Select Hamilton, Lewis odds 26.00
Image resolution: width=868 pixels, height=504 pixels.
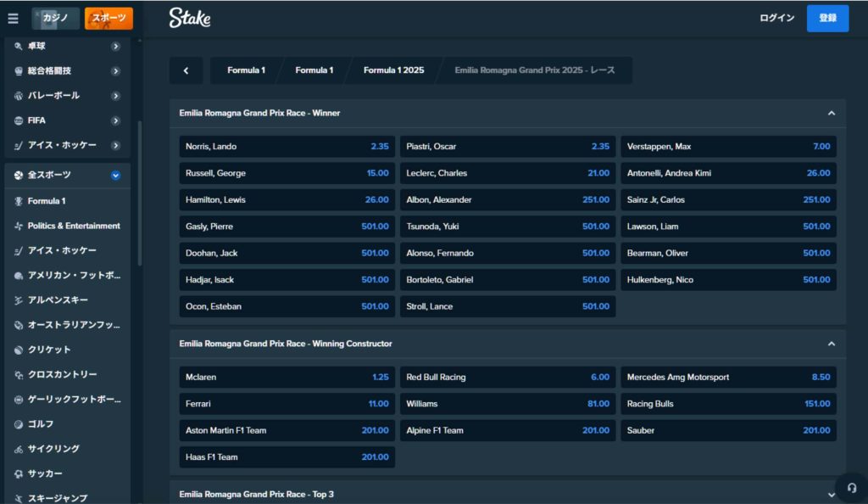tap(287, 200)
